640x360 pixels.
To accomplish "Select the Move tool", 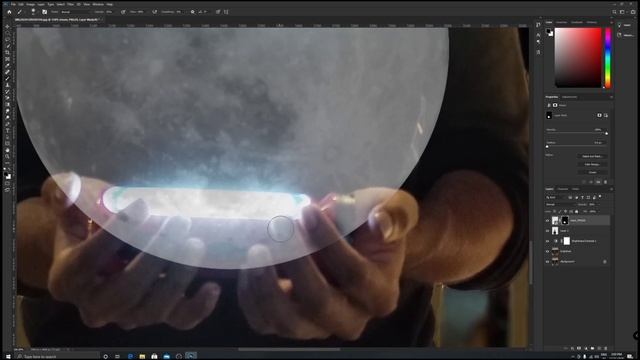I will 7,27.
